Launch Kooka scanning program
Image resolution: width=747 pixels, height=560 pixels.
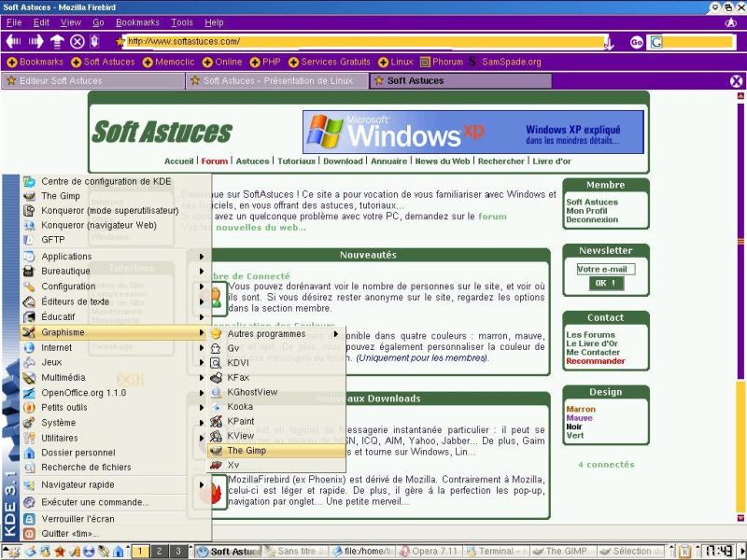tap(276, 407)
